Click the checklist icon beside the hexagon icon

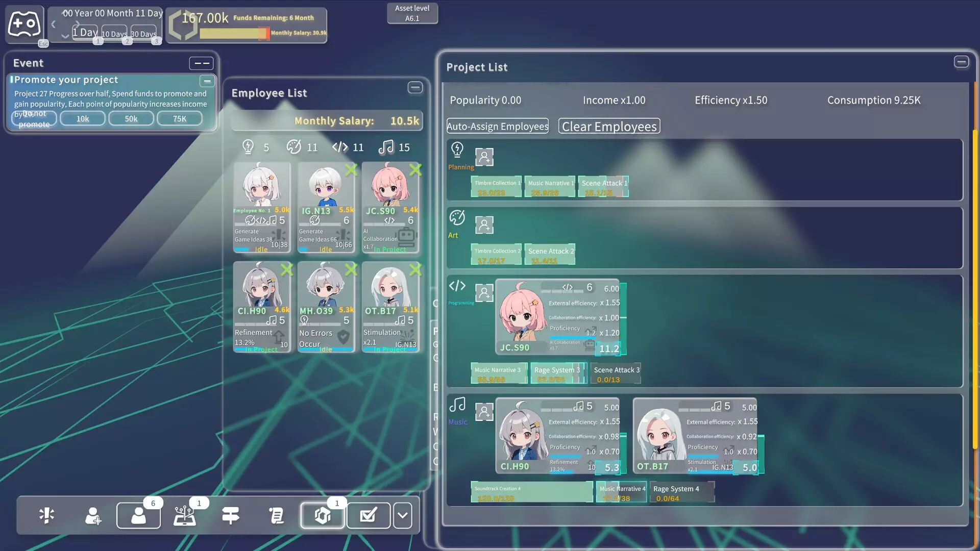coord(368,515)
